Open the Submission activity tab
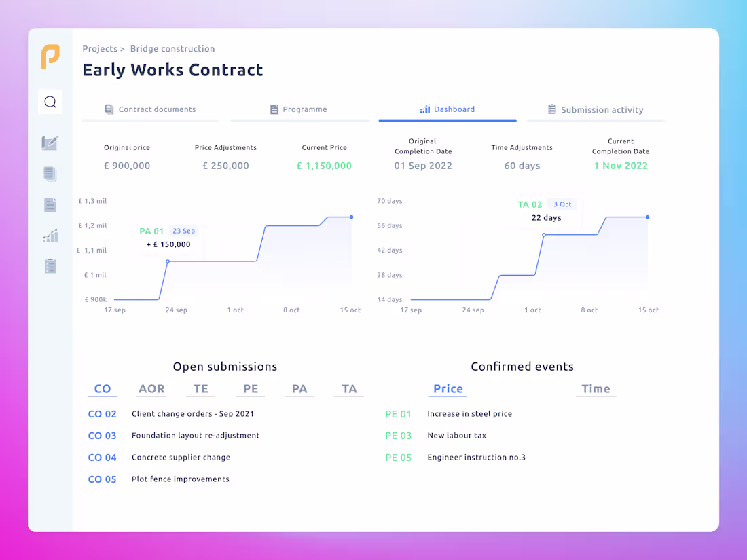 596,109
